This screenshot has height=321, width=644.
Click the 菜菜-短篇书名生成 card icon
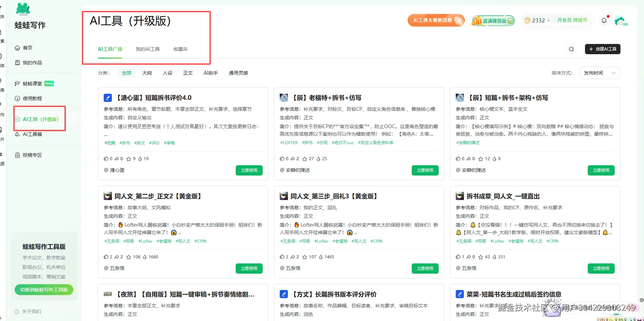[x=460, y=294]
